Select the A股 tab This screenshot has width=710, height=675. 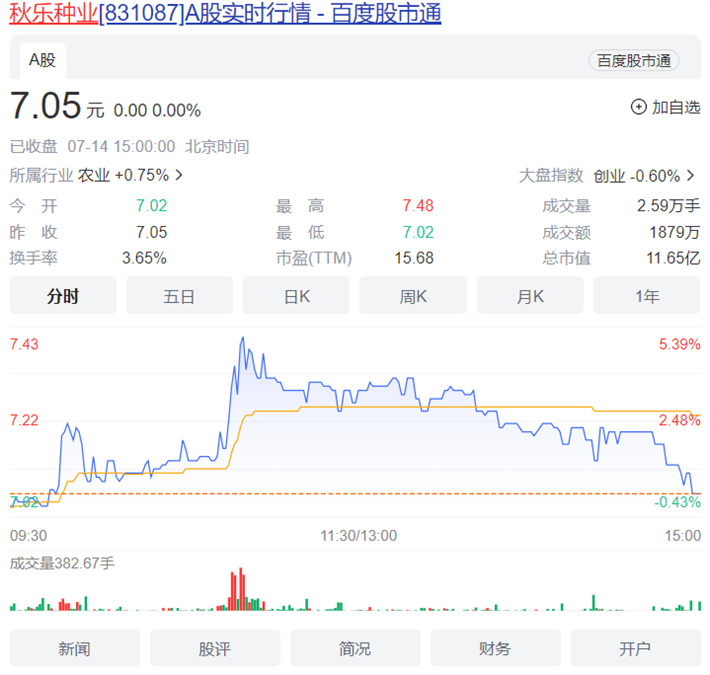pyautogui.click(x=42, y=60)
